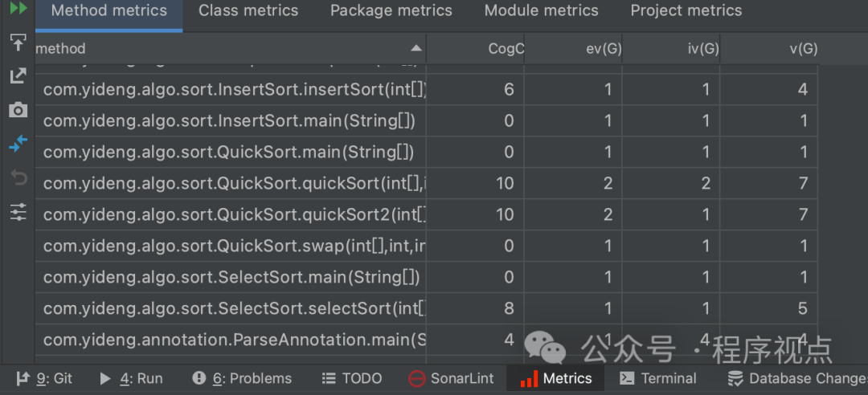Viewport: 868px width, 395px height.
Task: Click the green run metrics arrows icon
Action: click(18, 8)
